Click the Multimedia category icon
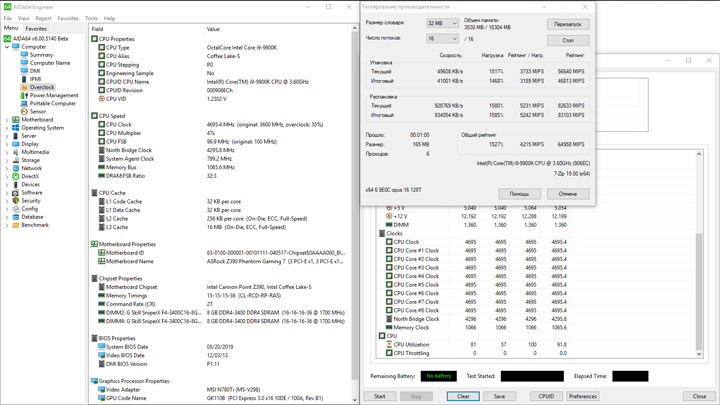This screenshot has width=720, height=405. tap(16, 152)
